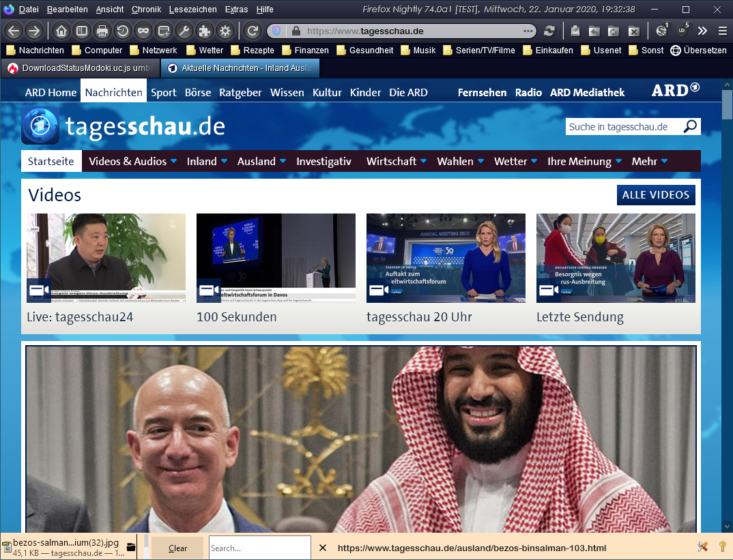Image resolution: width=733 pixels, height=560 pixels.
Task: Click the downloads Search... field
Action: point(259,548)
